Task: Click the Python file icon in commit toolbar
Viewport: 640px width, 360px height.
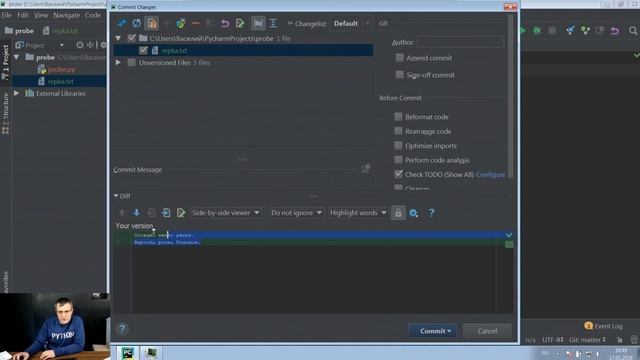Action: tap(181, 23)
